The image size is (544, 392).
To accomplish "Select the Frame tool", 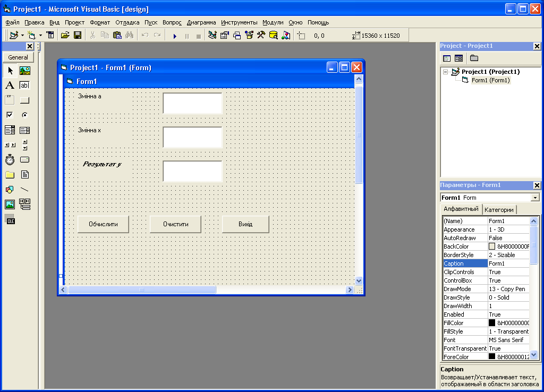I will coord(10,100).
